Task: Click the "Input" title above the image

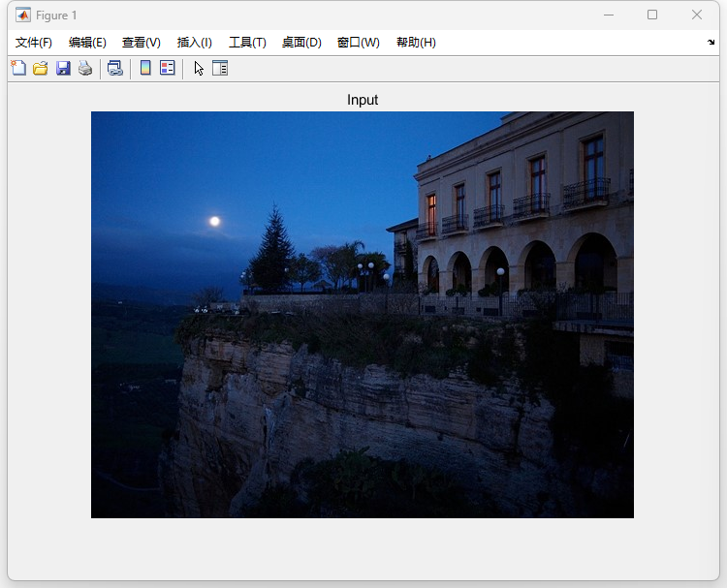Action: pos(363,100)
